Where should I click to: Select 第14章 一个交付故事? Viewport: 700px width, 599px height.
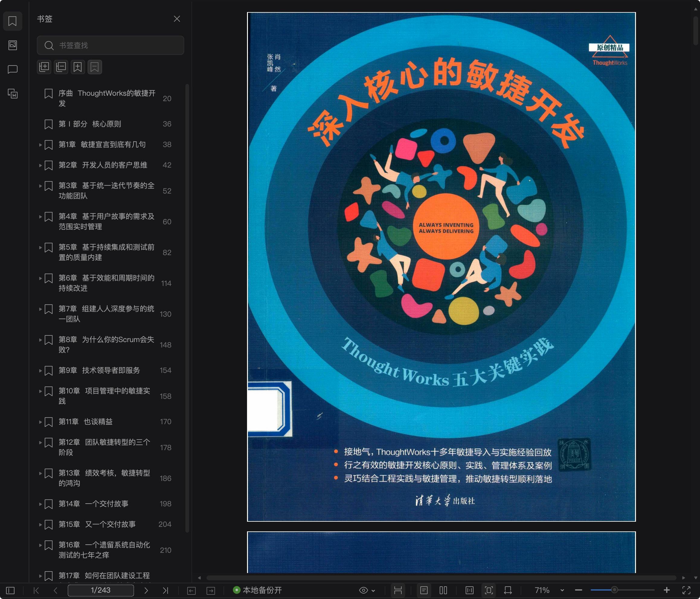(x=94, y=504)
